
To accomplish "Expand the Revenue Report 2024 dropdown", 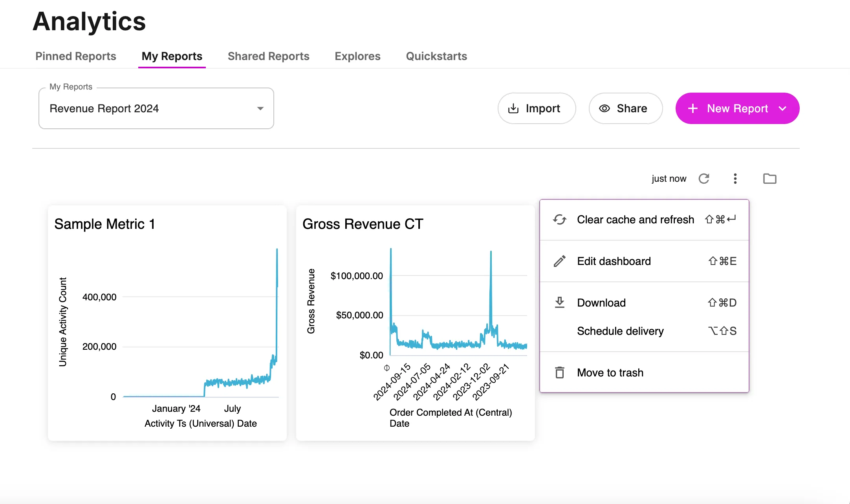I will 156,108.
